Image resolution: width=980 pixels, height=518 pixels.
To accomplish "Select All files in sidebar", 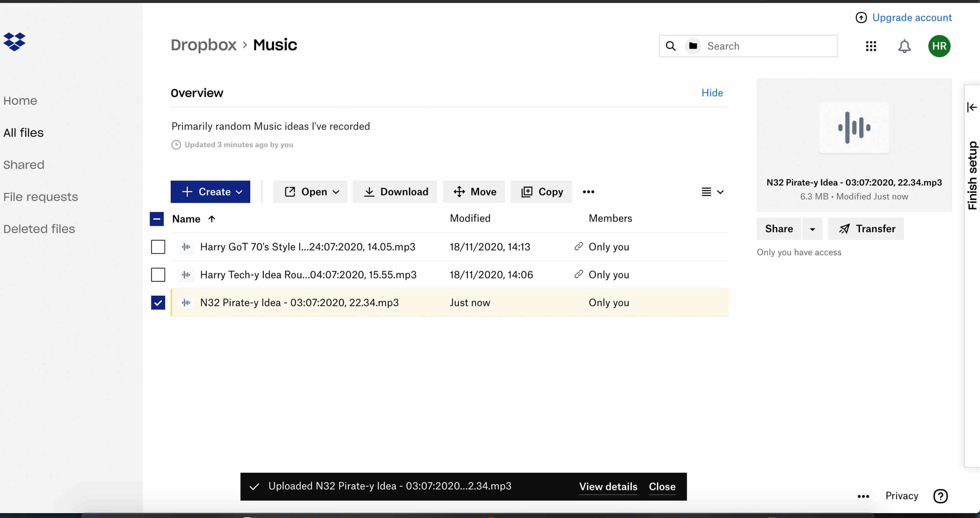I will [23, 133].
